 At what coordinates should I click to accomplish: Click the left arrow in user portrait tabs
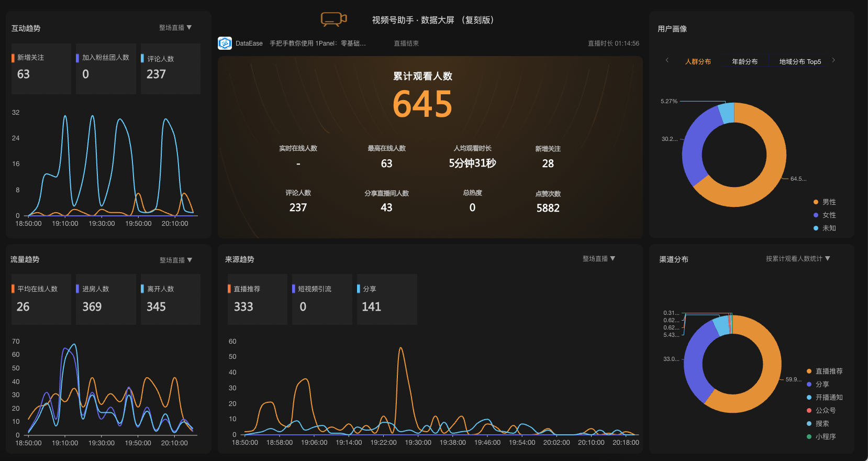pyautogui.click(x=667, y=60)
